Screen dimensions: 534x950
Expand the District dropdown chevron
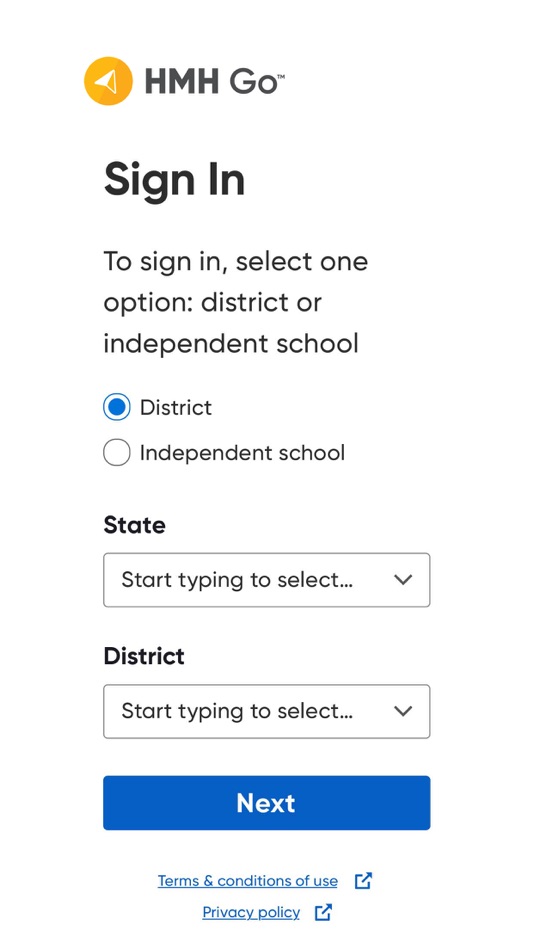point(403,711)
